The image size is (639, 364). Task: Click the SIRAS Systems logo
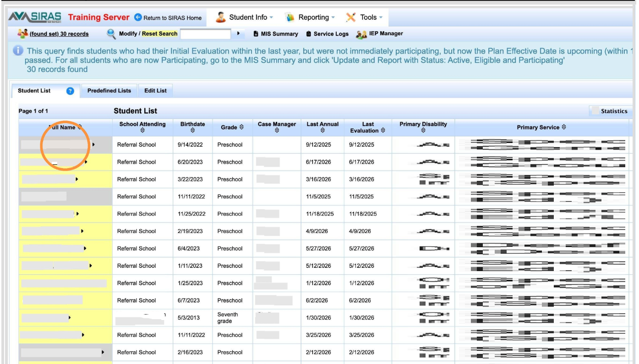35,17
